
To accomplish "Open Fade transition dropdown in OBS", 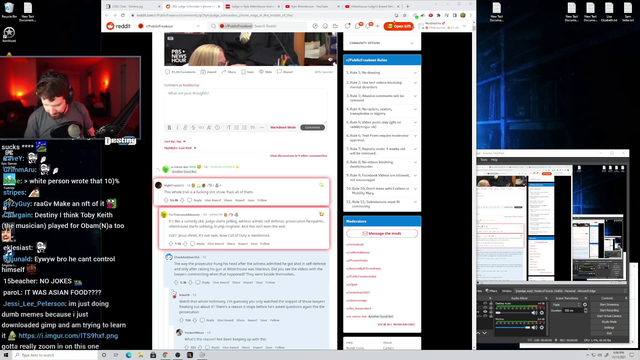I will tap(566, 304).
